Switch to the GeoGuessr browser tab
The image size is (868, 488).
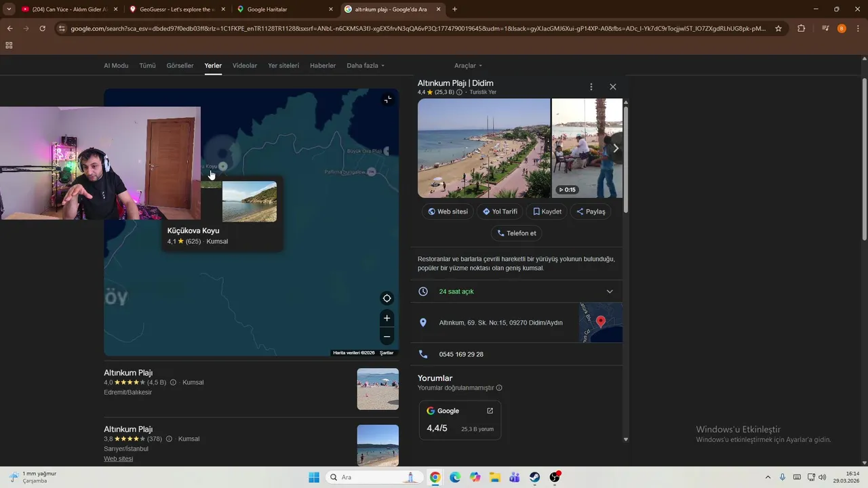pos(177,9)
